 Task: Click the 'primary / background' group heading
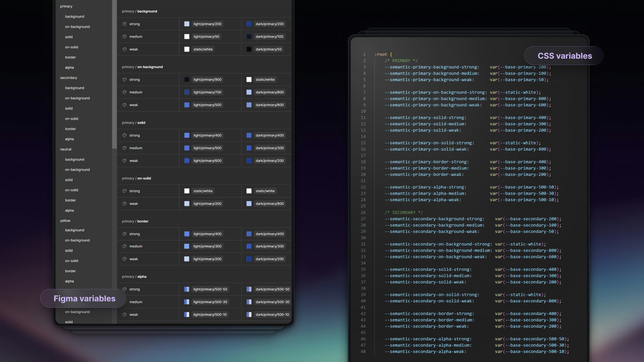coord(140,11)
